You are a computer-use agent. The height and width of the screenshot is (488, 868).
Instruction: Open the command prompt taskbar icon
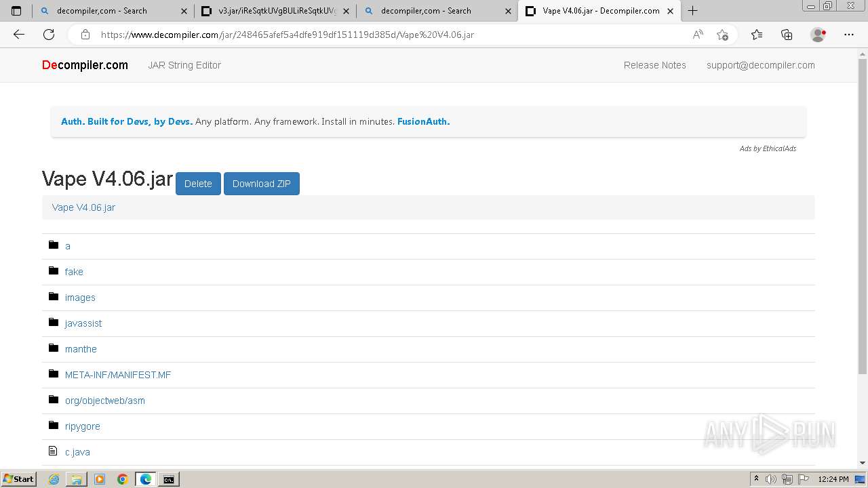tap(169, 479)
